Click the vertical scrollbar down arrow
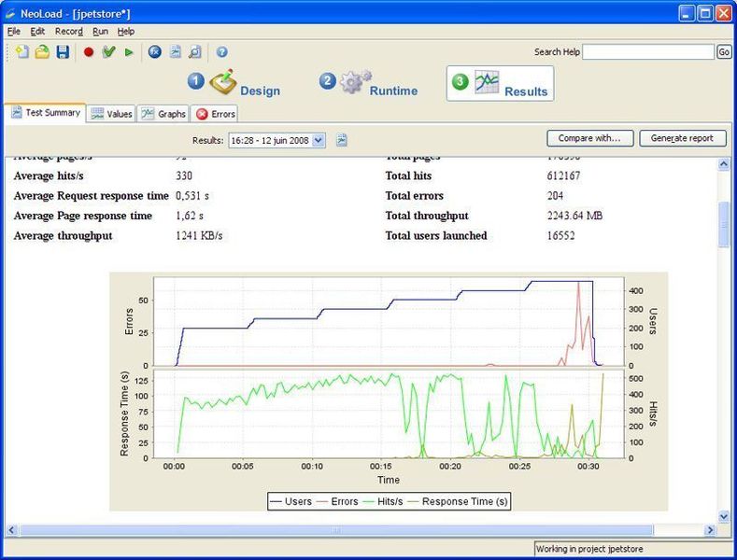The height and width of the screenshot is (560, 737). (x=723, y=516)
